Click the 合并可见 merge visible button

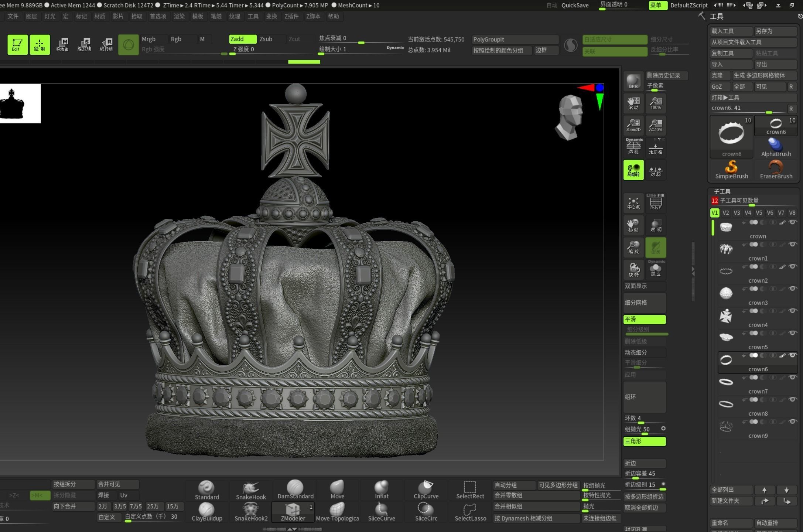[118, 484]
